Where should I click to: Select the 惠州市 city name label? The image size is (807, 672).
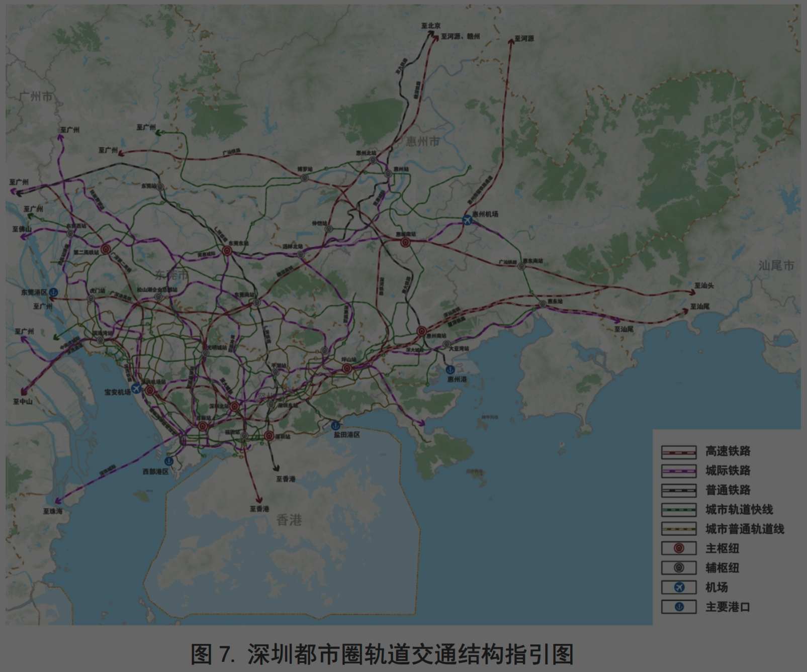(422, 142)
